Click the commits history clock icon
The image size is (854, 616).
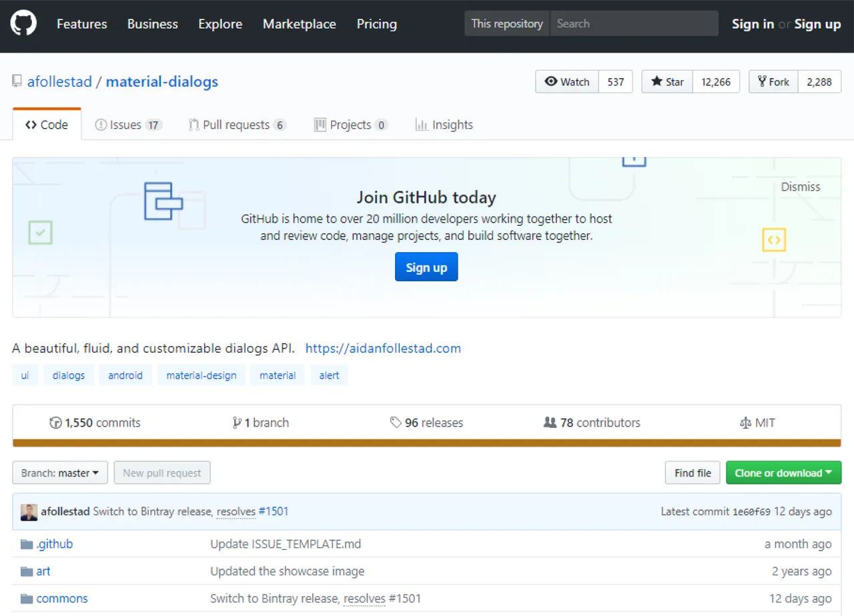pyautogui.click(x=55, y=423)
